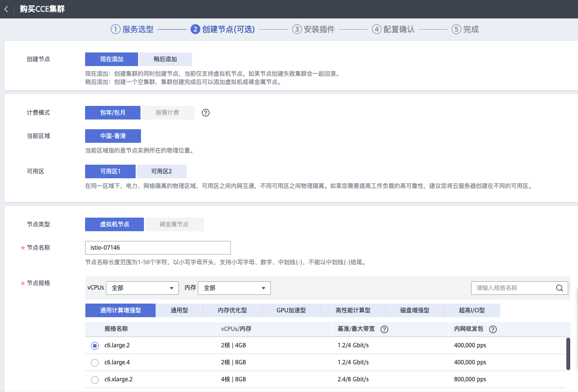
Task: Select step 3 安装插件
Action: pyautogui.click(x=314, y=29)
